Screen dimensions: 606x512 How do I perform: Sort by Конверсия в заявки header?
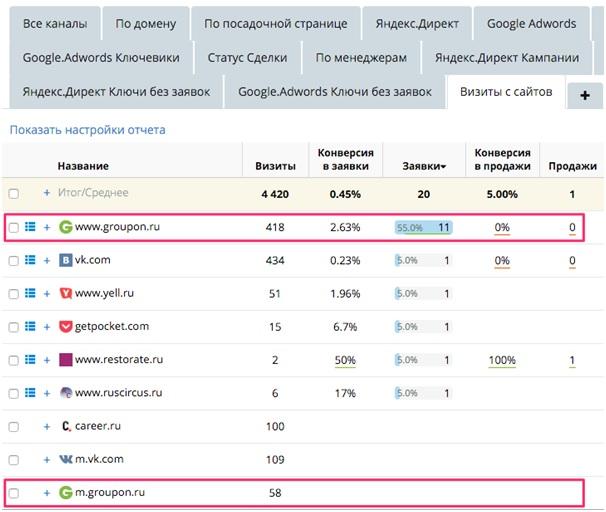point(346,160)
